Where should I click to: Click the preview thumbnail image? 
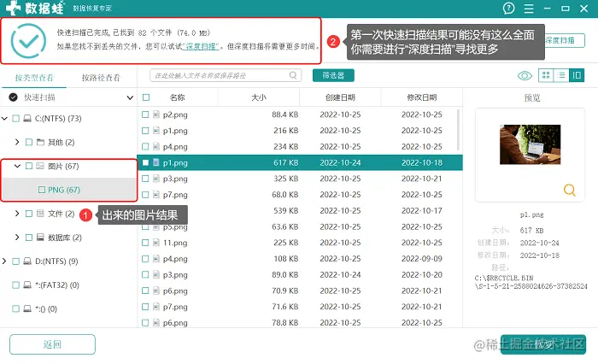(x=531, y=144)
